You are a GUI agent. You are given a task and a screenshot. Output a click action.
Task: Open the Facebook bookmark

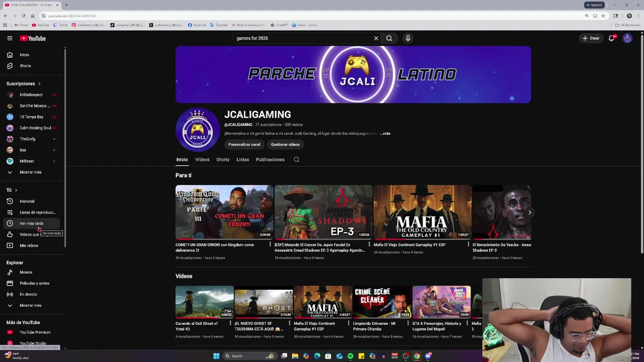(x=197, y=25)
